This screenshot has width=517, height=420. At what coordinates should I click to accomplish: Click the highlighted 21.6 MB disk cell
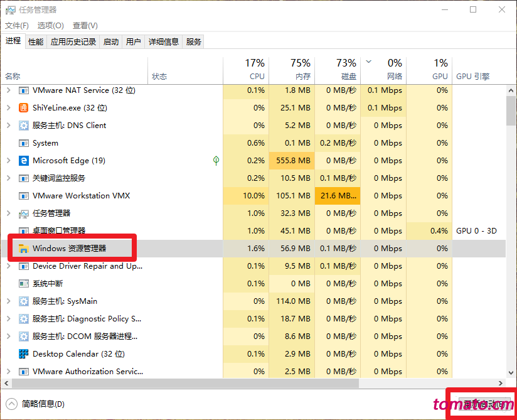click(x=338, y=196)
